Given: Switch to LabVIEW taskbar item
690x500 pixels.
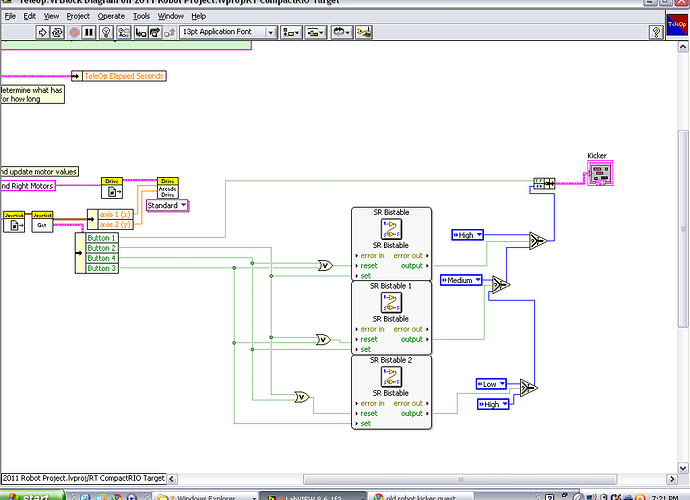Looking at the screenshot, I should pos(313,496).
